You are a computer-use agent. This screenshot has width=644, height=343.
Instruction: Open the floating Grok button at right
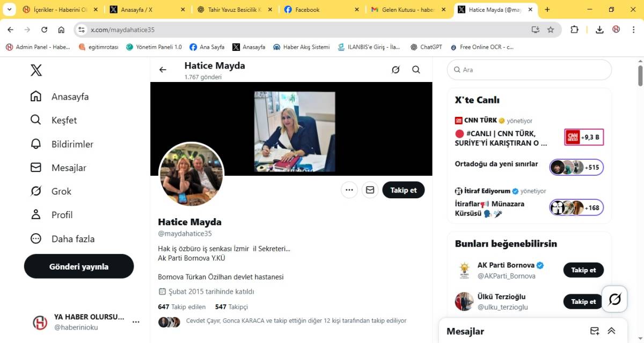[x=615, y=299]
